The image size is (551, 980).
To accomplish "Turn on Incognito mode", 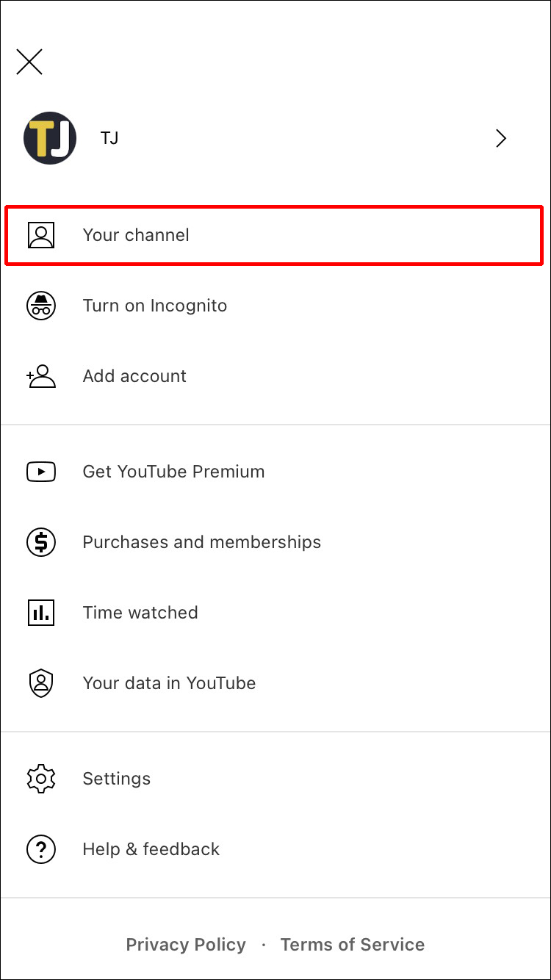I will 155,306.
